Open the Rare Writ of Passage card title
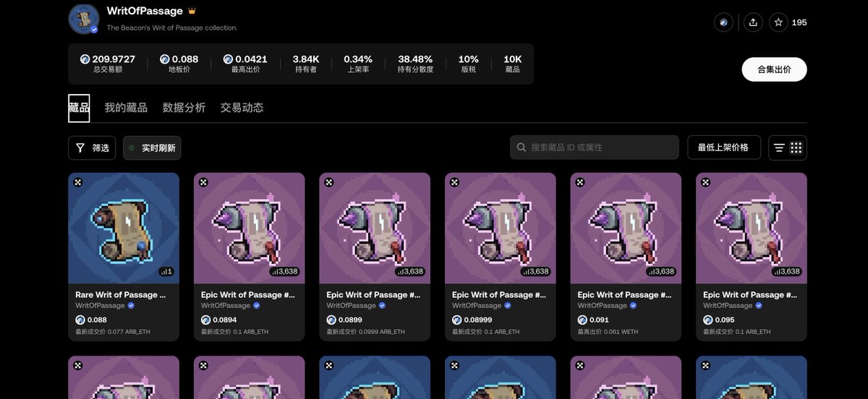Screen dimensions: 868x399 click(x=121, y=295)
